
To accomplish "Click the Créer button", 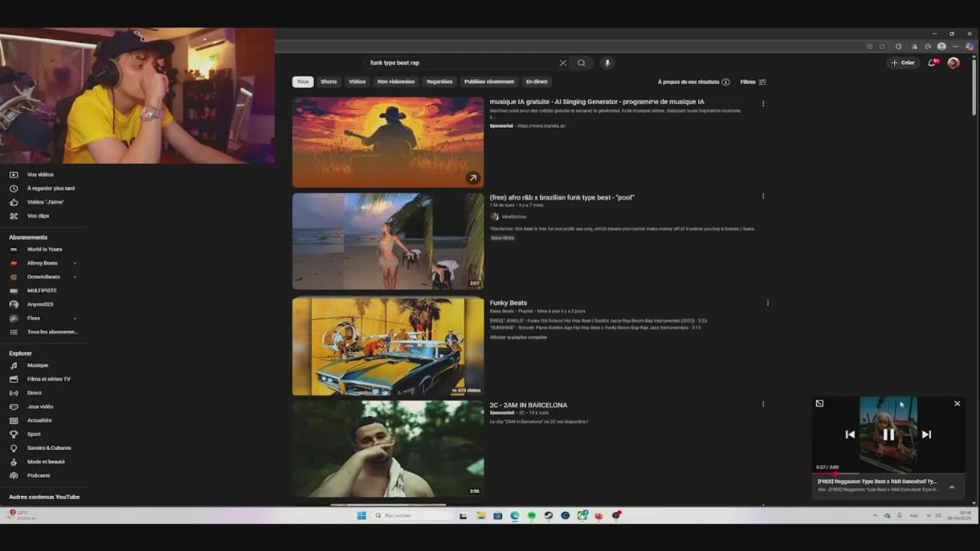I will tap(903, 63).
